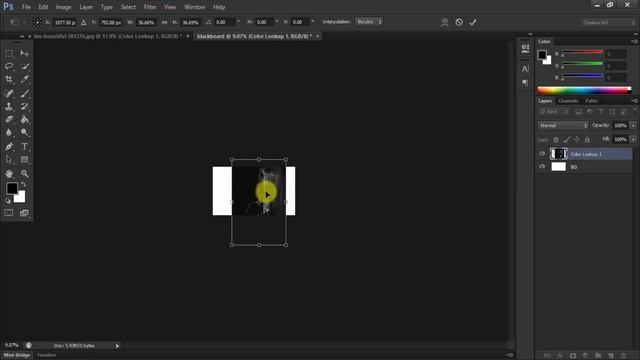Open the Mini Bridge tab

17,356
